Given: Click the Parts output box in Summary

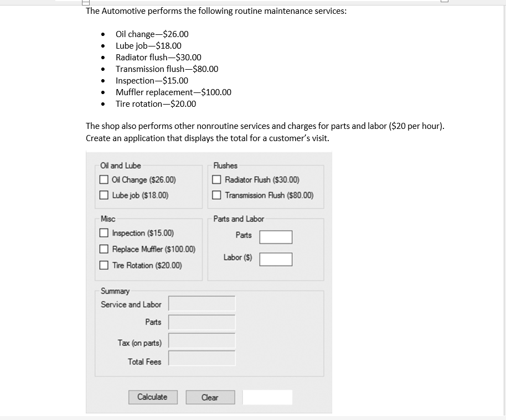Looking at the screenshot, I should (202, 322).
